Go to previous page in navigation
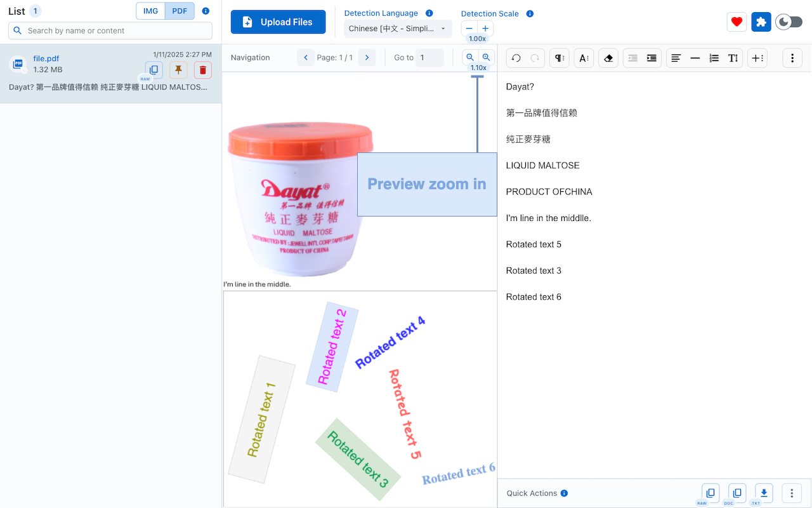 (x=306, y=58)
